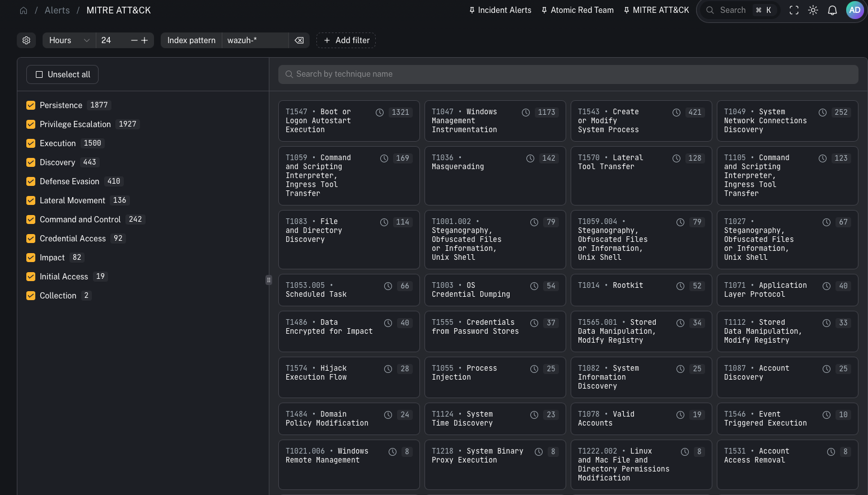Image resolution: width=868 pixels, height=495 pixels.
Task: Click the wazuh-* index pattern field
Action: (x=255, y=40)
